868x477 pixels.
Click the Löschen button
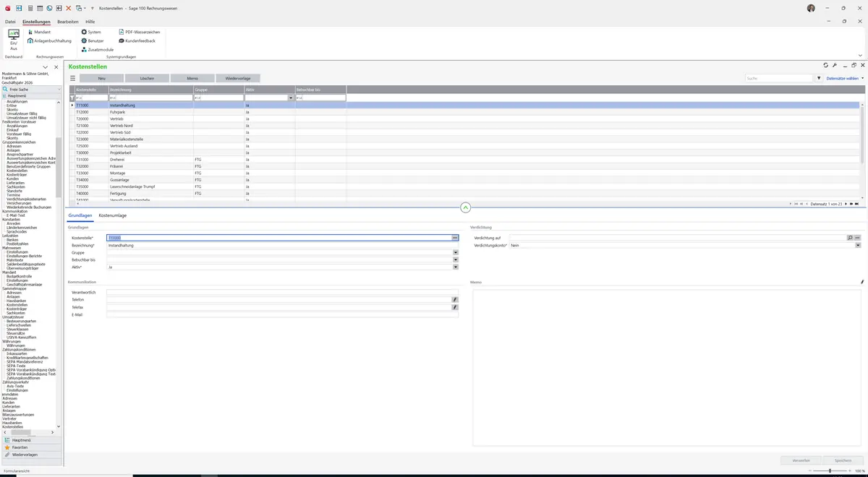pos(147,78)
